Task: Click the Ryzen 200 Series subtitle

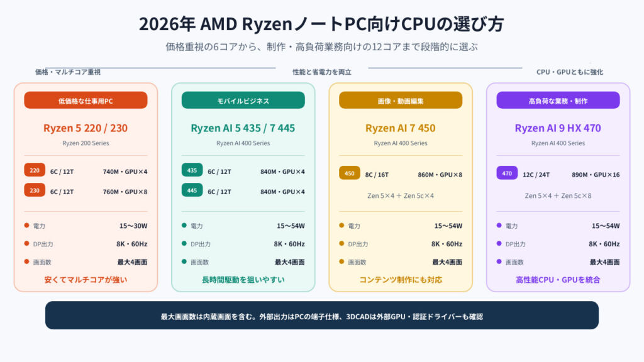Action: (x=86, y=143)
